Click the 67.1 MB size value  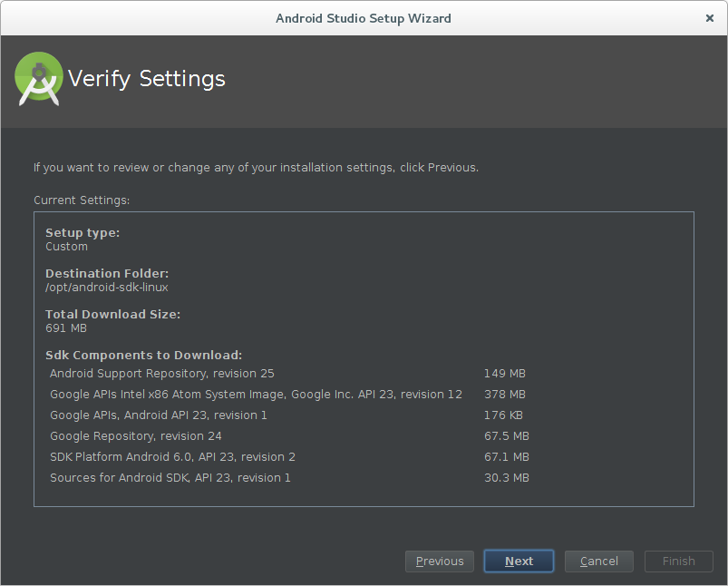pyautogui.click(x=507, y=457)
